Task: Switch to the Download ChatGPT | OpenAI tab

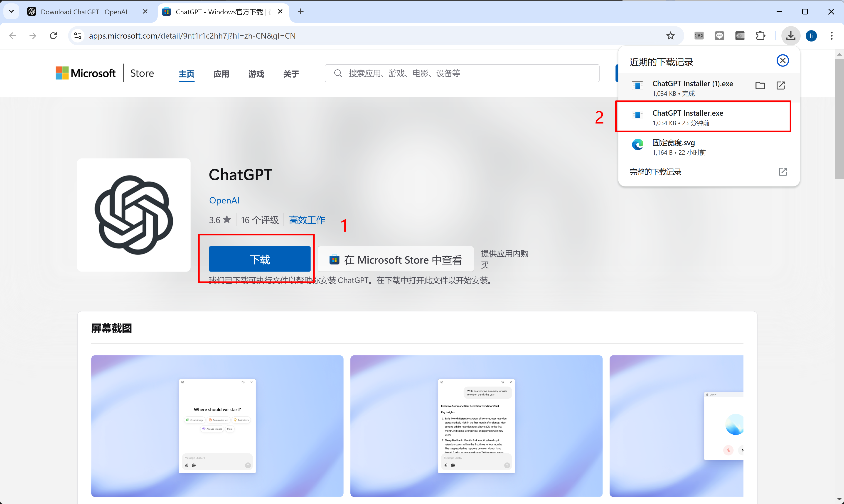Action: (x=84, y=12)
